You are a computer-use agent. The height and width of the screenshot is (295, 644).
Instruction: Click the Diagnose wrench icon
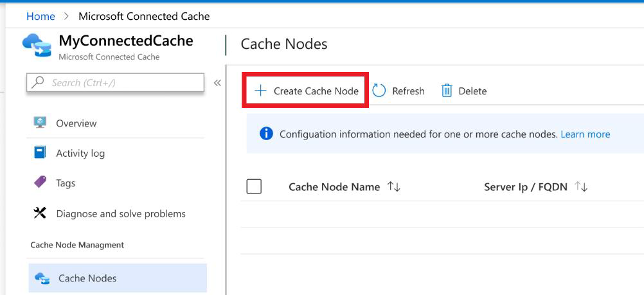(40, 213)
